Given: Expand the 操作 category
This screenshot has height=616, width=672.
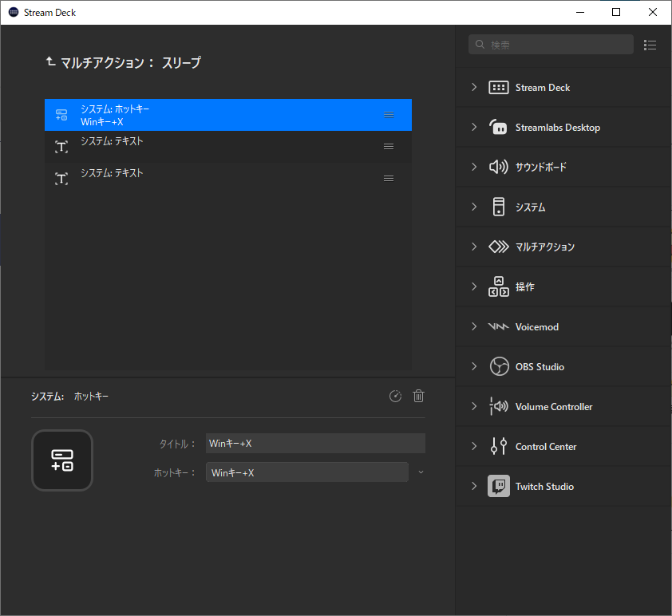Looking at the screenshot, I should [474, 286].
